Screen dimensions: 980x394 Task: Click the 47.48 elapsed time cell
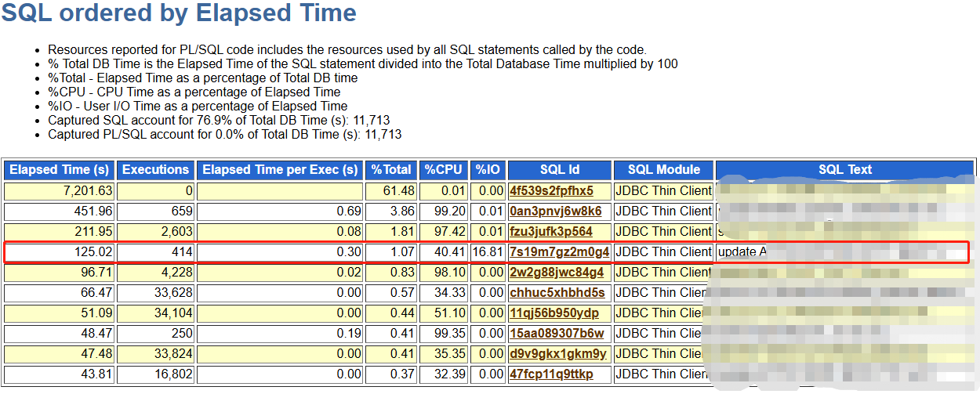pos(60,354)
